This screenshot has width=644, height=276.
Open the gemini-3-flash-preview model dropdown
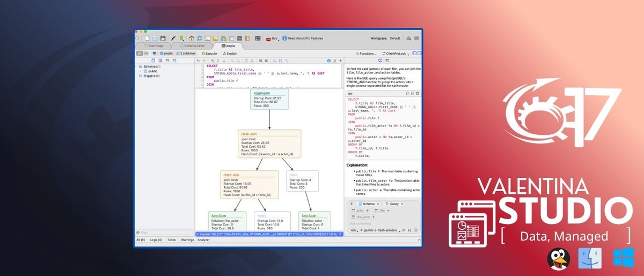380,230
